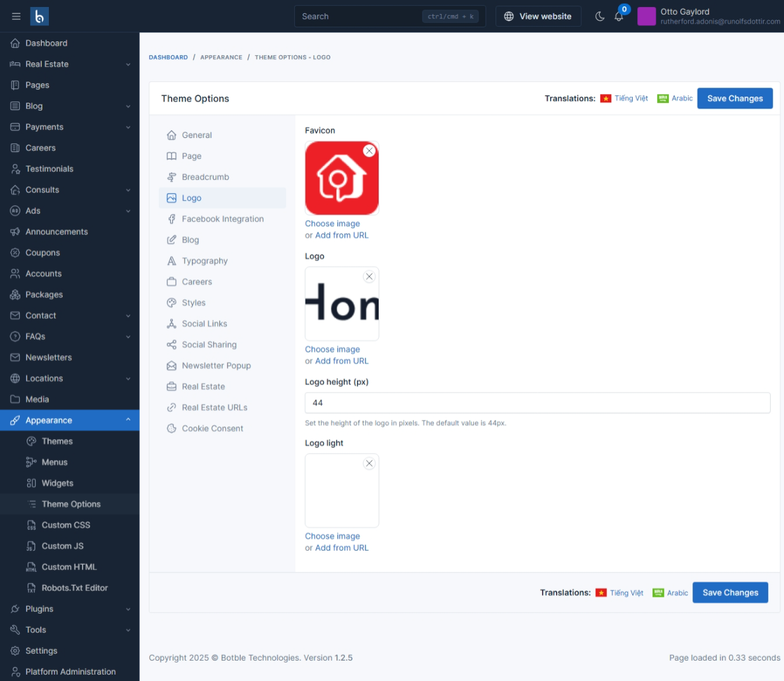Click View website button
The width and height of the screenshot is (784, 681).
[538, 17]
